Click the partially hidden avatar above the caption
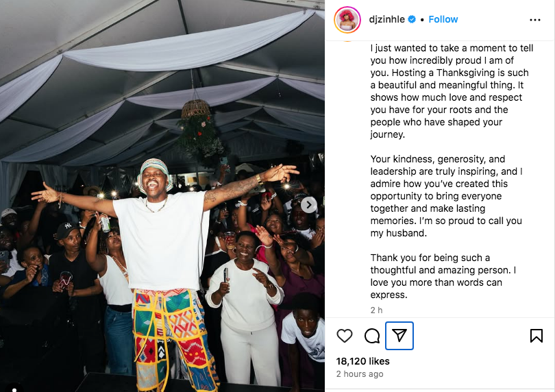Screen dimensions: 555x392 [347, 40]
